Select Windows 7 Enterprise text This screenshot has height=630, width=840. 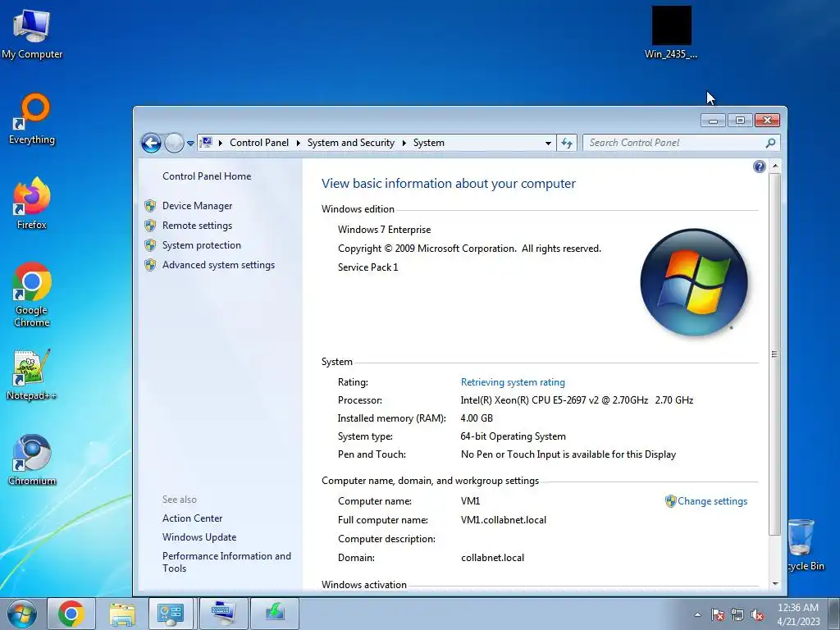coord(384,230)
